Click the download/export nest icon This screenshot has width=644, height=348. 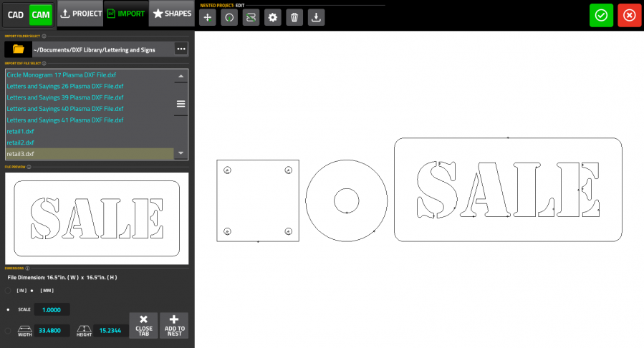point(316,17)
